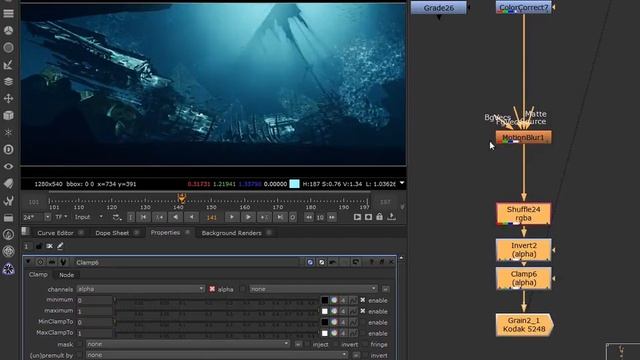Viewport: 640px width, 360px height.
Task: Open the Views nodes eye icon
Action: click(8, 167)
